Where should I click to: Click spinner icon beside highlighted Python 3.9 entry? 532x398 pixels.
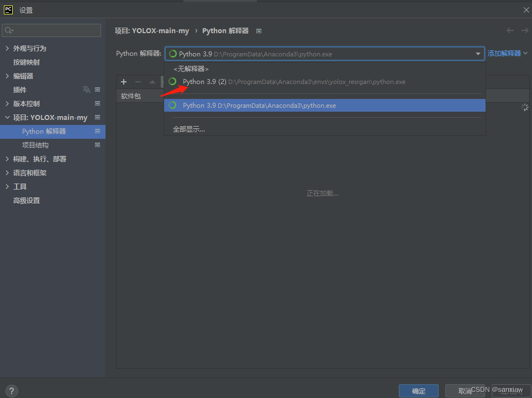pyautogui.click(x=172, y=105)
